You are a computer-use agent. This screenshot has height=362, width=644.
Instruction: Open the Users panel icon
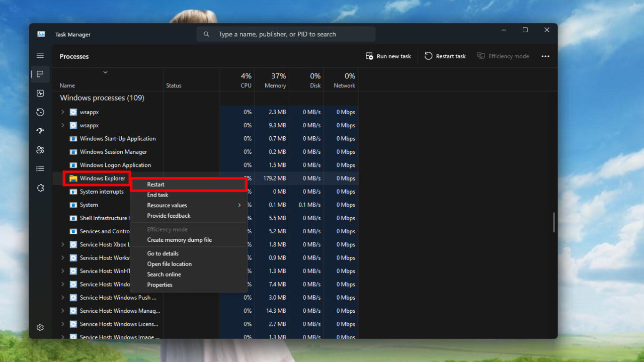click(40, 149)
